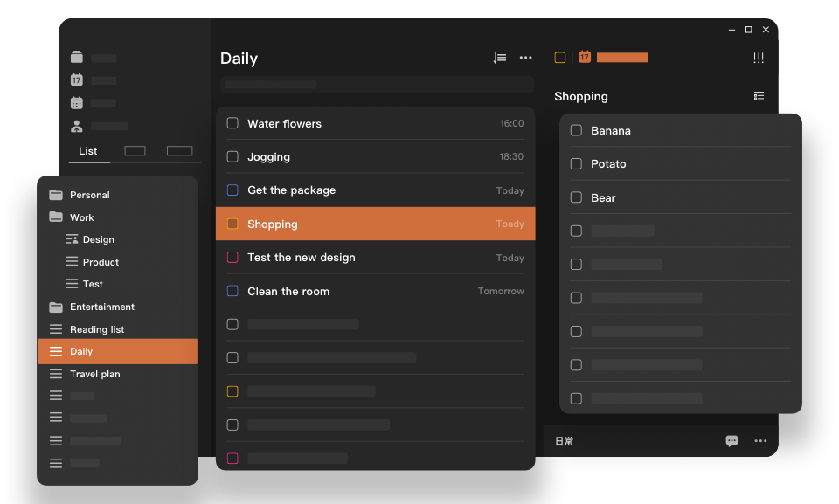Screen dimensions: 839x504
Task: Expand the Personal folder
Action: pyautogui.click(x=56, y=195)
